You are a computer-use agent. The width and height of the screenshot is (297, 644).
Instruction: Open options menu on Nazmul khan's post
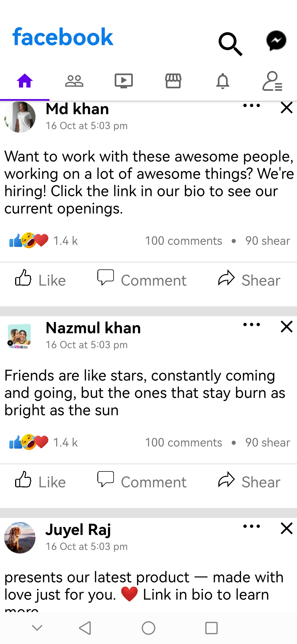click(251, 324)
